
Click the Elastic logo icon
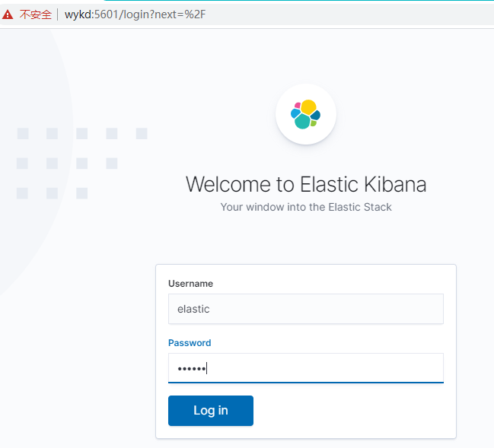[x=305, y=114]
